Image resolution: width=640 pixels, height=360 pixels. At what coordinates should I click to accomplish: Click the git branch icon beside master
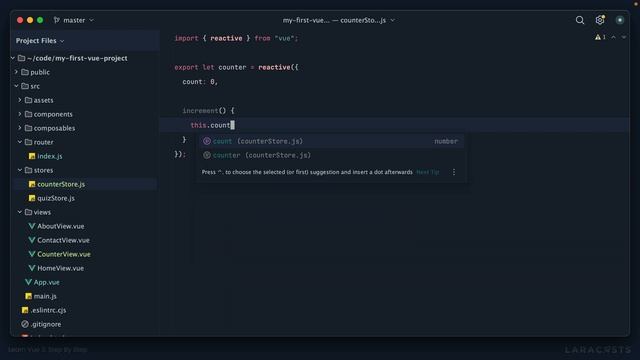click(57, 20)
